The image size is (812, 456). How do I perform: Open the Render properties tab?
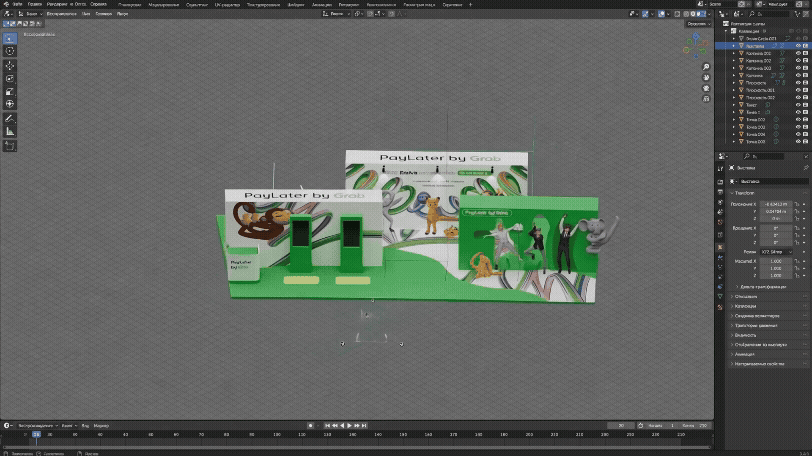(x=720, y=182)
